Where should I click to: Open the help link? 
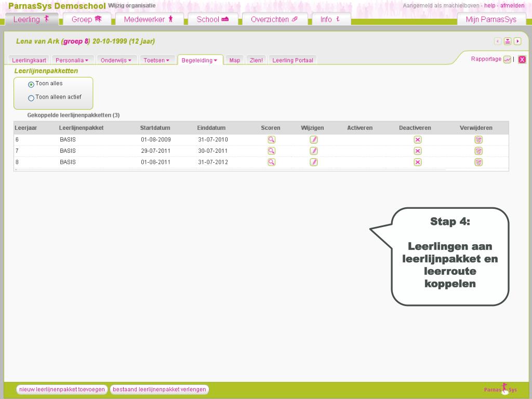489,5
